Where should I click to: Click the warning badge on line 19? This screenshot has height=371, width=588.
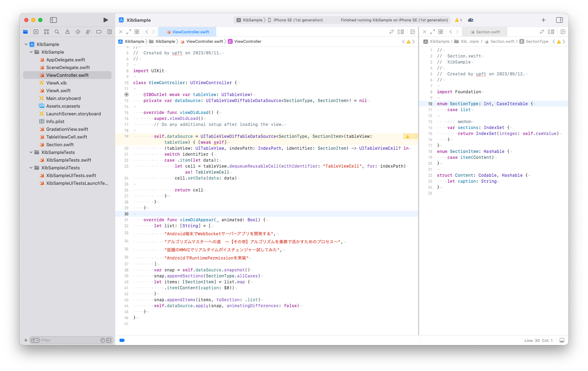408,136
